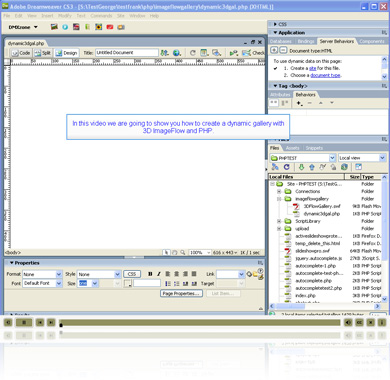Image resolution: width=390 pixels, height=380 pixels.
Task: Open the Site menu
Action: tap(121, 16)
